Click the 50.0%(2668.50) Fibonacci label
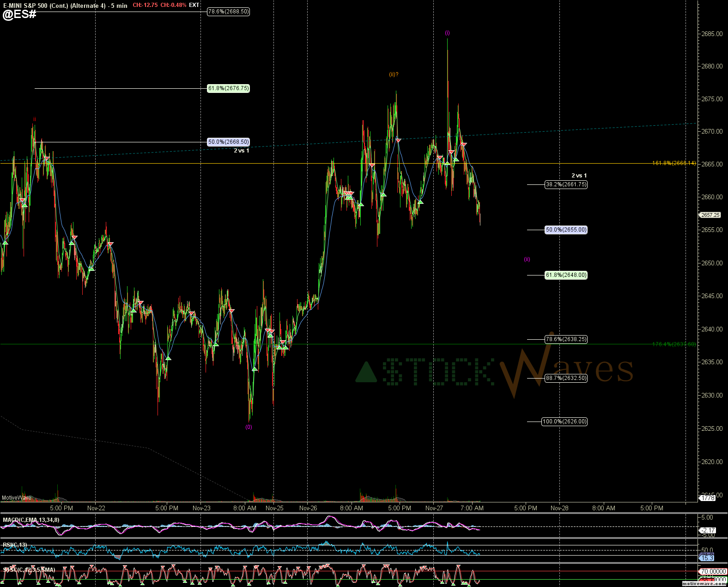728x587 pixels. point(228,142)
